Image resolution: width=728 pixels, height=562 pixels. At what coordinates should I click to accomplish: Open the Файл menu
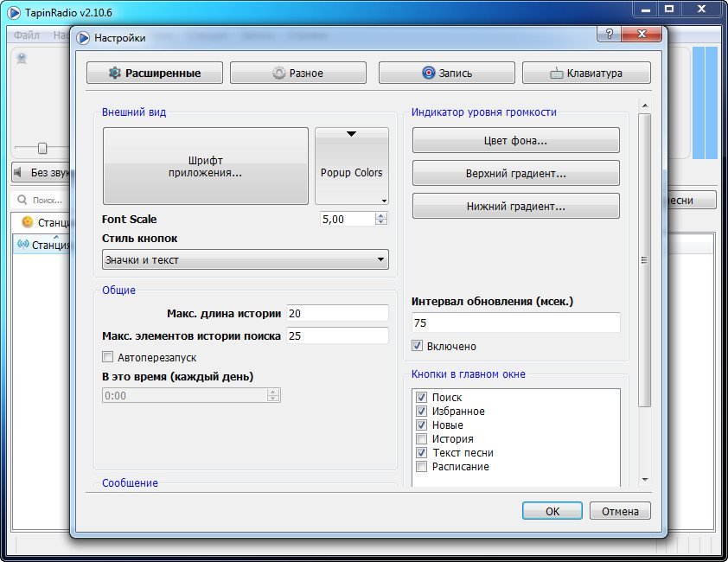coord(26,35)
